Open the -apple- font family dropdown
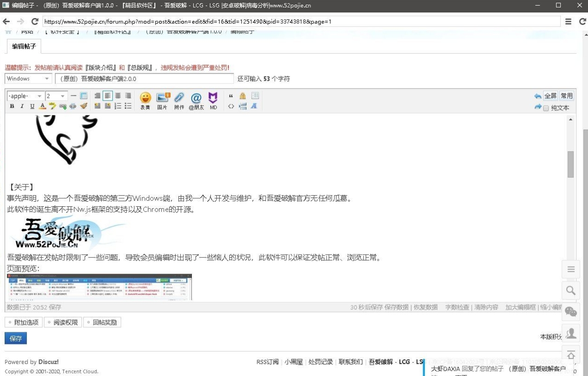Image resolution: width=588 pixels, height=376 pixels. pos(25,96)
